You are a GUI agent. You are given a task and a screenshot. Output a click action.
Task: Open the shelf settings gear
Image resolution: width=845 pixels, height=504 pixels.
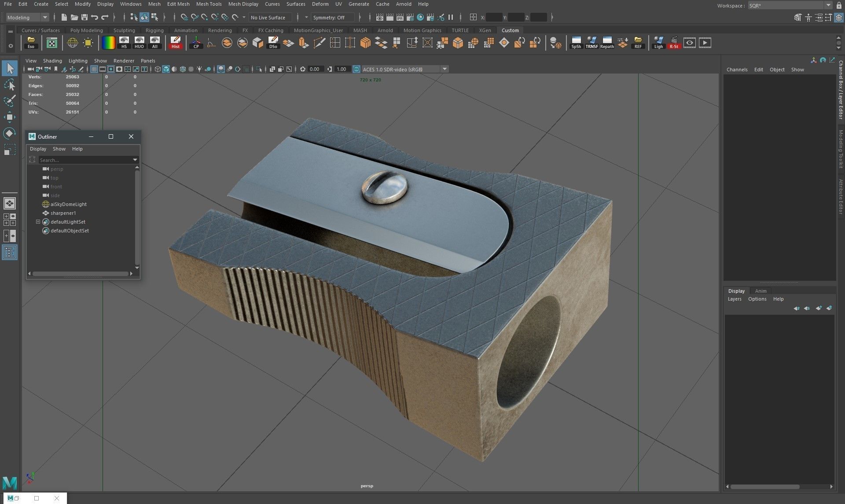(11, 45)
